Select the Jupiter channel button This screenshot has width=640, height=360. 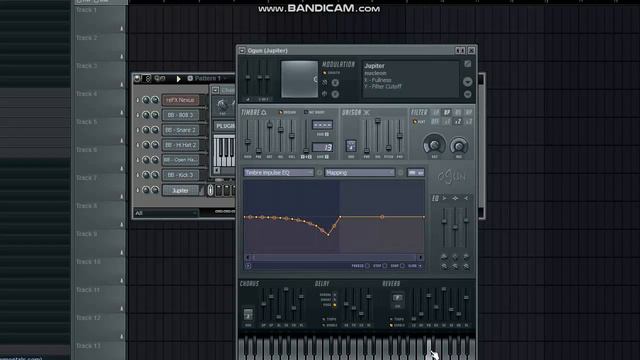(180, 190)
